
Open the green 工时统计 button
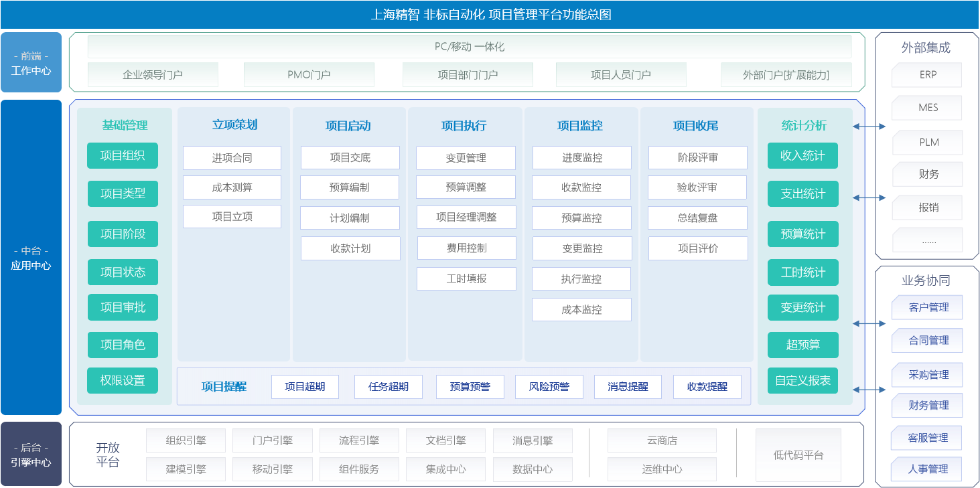click(x=803, y=272)
